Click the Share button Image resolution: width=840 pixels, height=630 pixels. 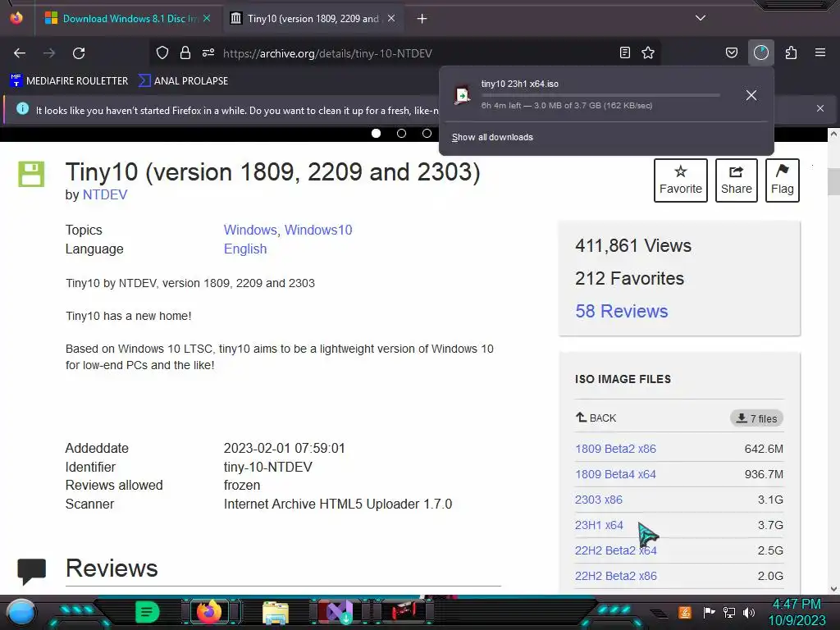[x=736, y=180]
